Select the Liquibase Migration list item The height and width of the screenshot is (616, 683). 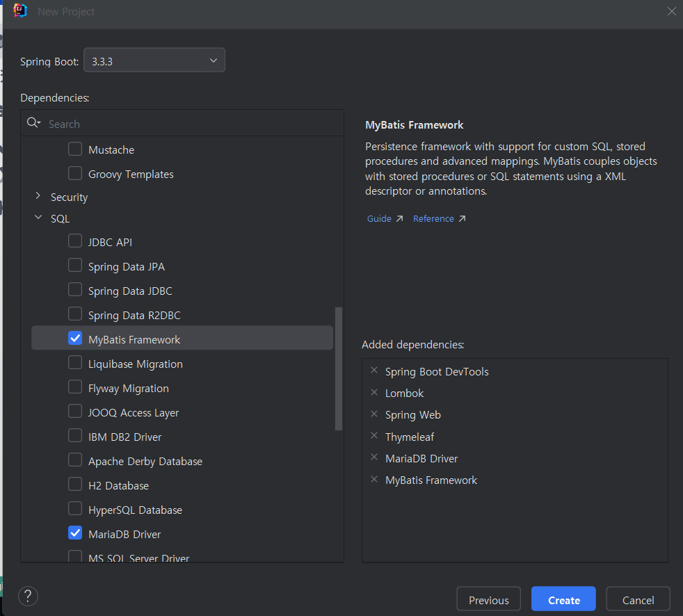[x=136, y=364]
